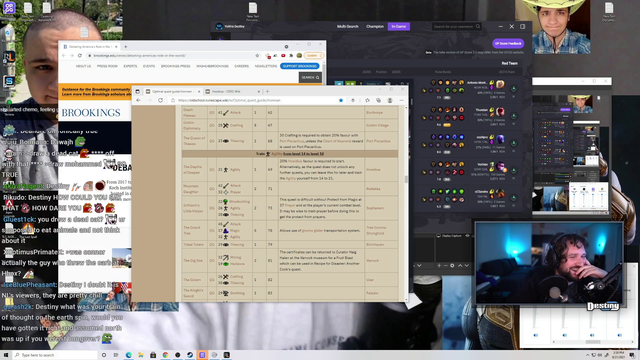Image resolution: width=640 pixels, height=360 pixels.
Task: Open the Tree Gnome Stronghold link
Action: 376,230
